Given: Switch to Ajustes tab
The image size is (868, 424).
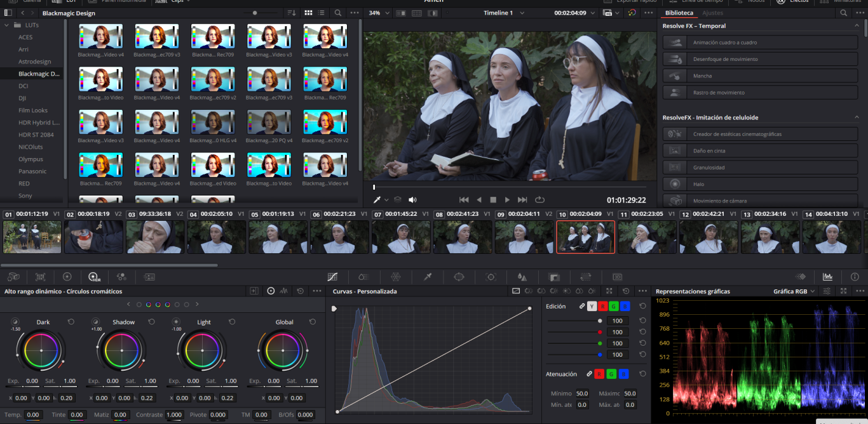Looking at the screenshot, I should pos(712,13).
